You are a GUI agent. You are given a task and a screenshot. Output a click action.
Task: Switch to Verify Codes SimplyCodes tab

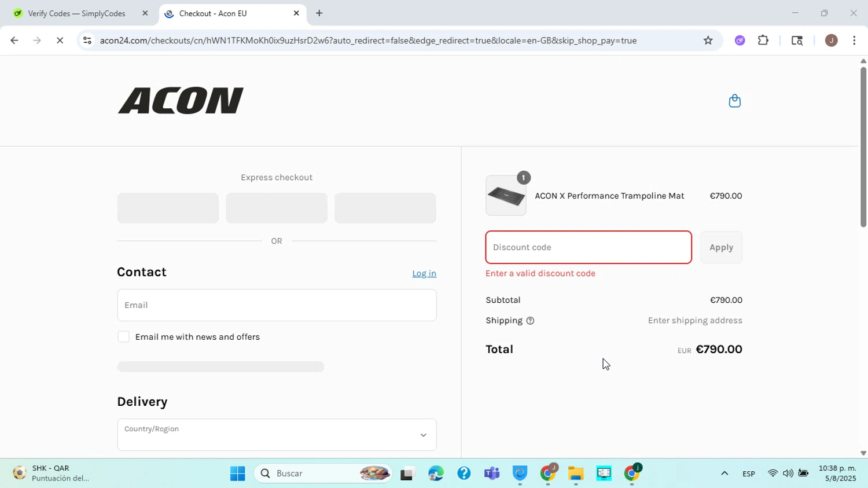80,13
